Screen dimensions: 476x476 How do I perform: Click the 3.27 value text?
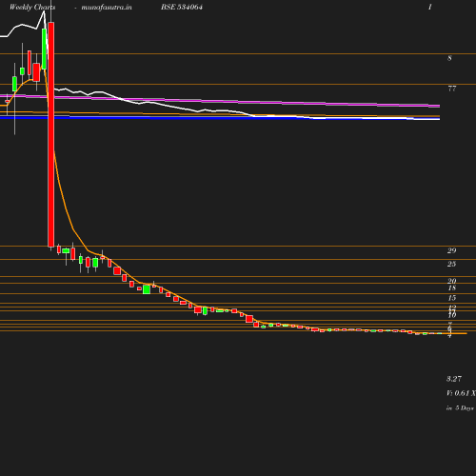pyautogui.click(x=454, y=379)
